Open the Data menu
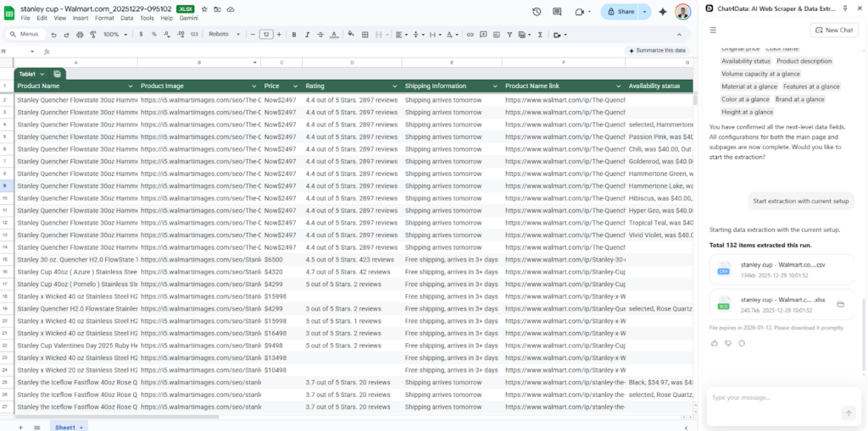868x431 pixels. pos(127,18)
